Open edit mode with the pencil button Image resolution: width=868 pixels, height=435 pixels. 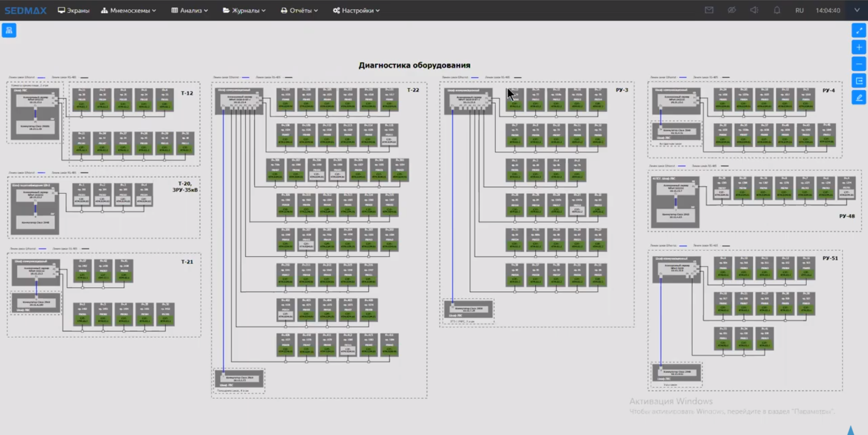[x=858, y=98]
